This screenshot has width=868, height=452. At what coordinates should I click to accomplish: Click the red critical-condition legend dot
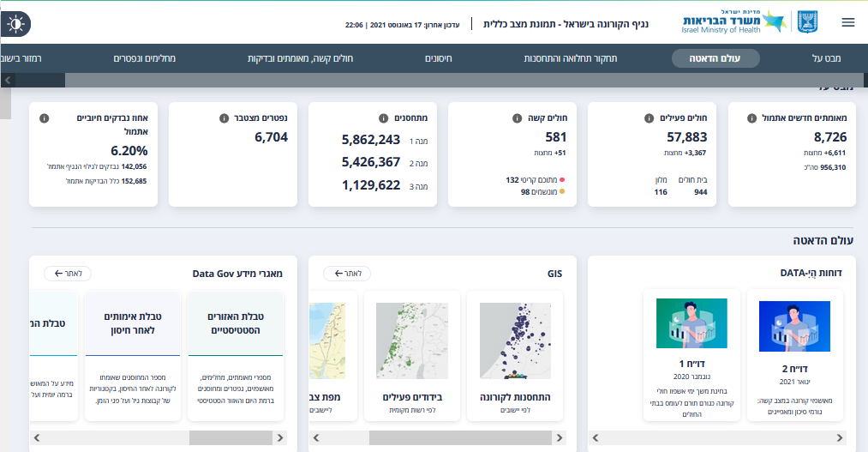tap(562, 179)
